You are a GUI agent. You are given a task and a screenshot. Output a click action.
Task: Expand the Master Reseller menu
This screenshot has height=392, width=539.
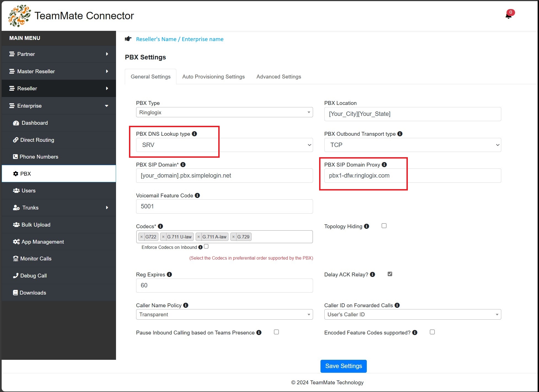click(x=59, y=71)
